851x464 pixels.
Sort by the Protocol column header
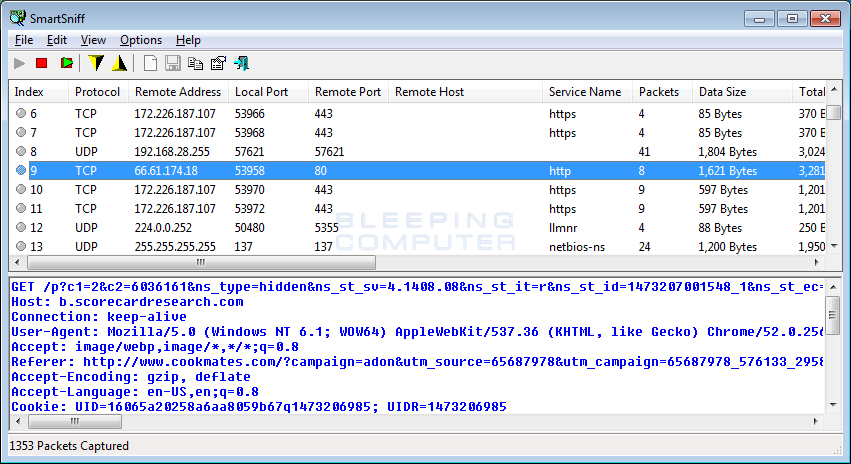(x=98, y=92)
